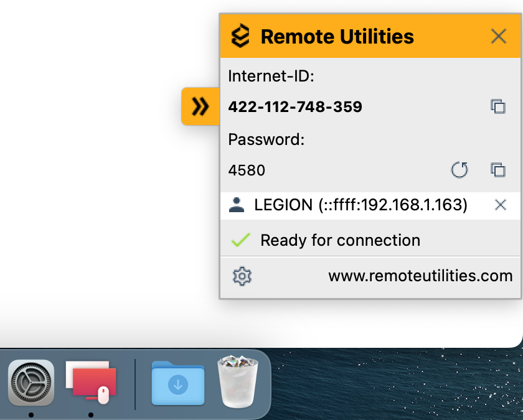Click the user icon beside LEGION
523x420 pixels.
point(237,205)
